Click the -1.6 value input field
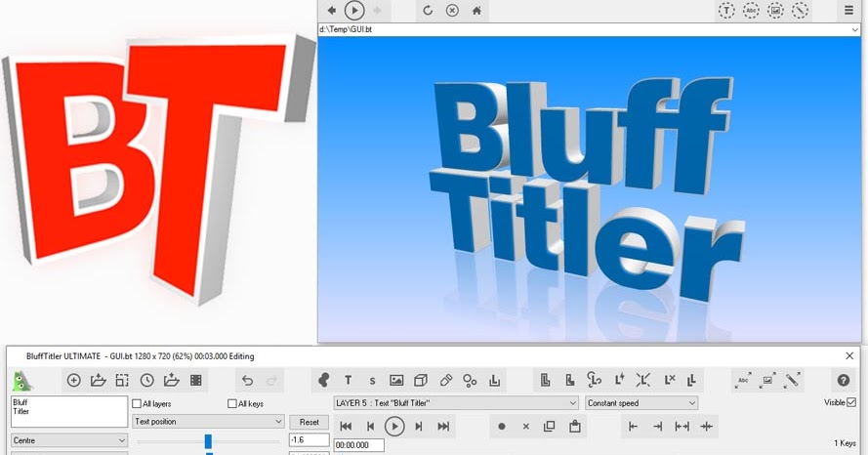The height and width of the screenshot is (455, 868). point(309,440)
